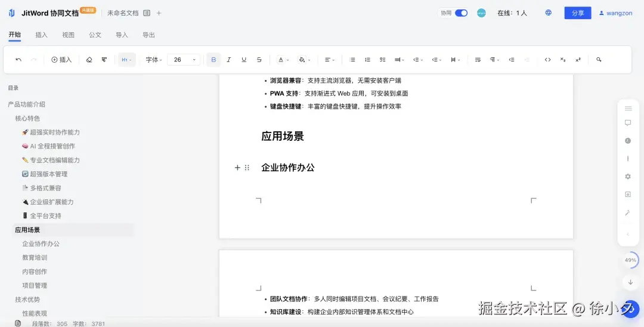Image resolution: width=644 pixels, height=327 pixels.
Task: Go to 项目管理 in outline
Action: coord(35,285)
